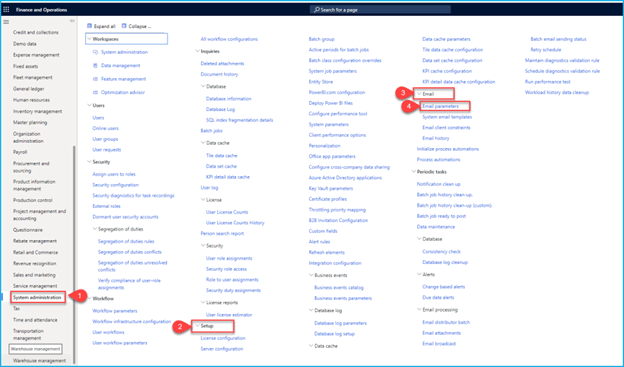Click the Collapse all icon
The height and width of the screenshot is (367, 624).
(x=124, y=26)
